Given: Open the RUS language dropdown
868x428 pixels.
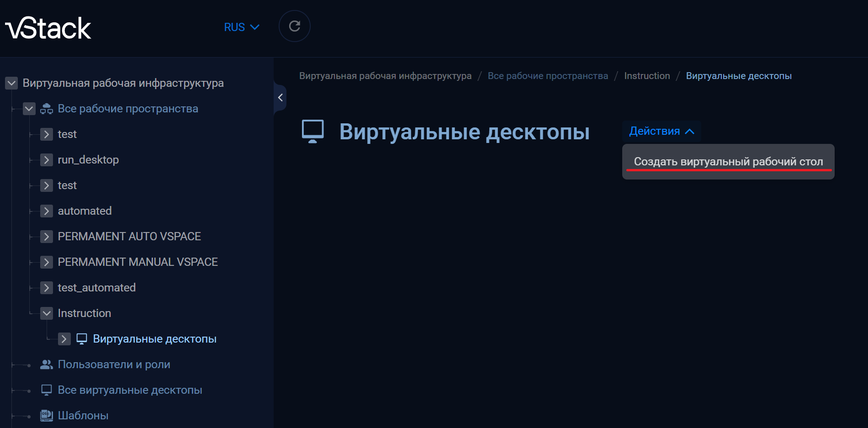Looking at the screenshot, I should 241,27.
